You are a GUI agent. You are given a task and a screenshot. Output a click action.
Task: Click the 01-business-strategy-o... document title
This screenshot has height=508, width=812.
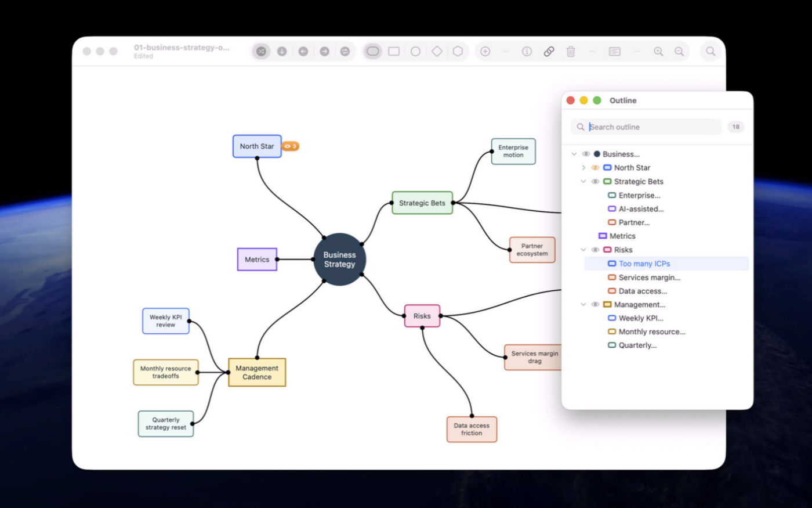[182, 48]
